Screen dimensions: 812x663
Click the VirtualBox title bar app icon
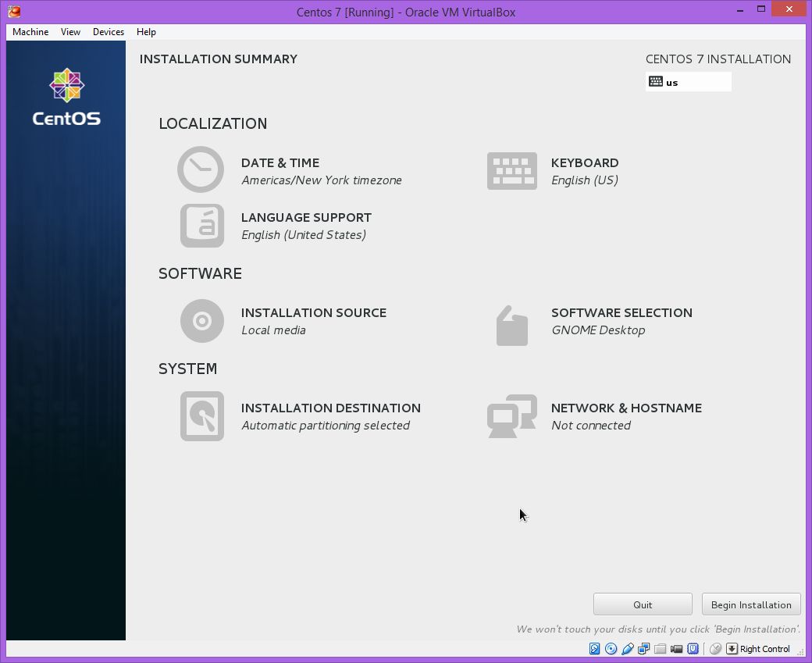(15, 12)
